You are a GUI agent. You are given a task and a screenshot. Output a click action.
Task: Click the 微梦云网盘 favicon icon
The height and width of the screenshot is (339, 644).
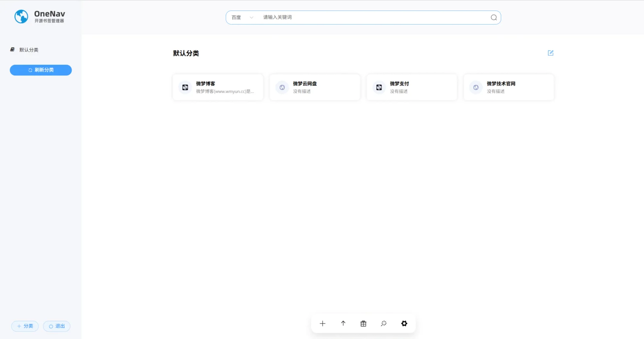pyautogui.click(x=282, y=87)
